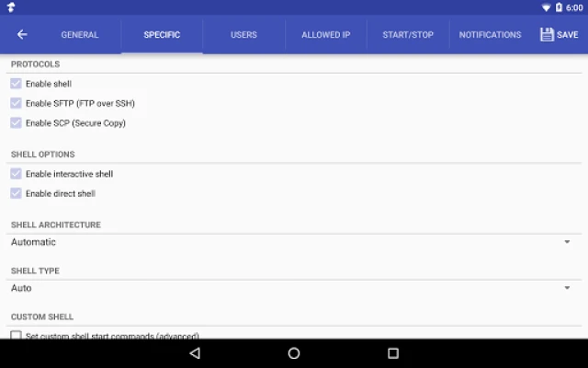Disable the Enable shell checkbox
The width and height of the screenshot is (588, 368).
pos(16,84)
